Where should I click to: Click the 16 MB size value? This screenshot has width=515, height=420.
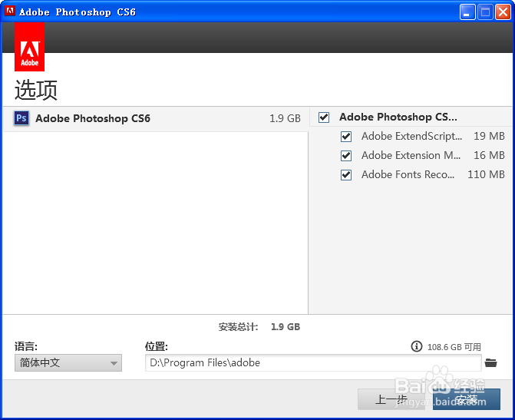(x=489, y=155)
